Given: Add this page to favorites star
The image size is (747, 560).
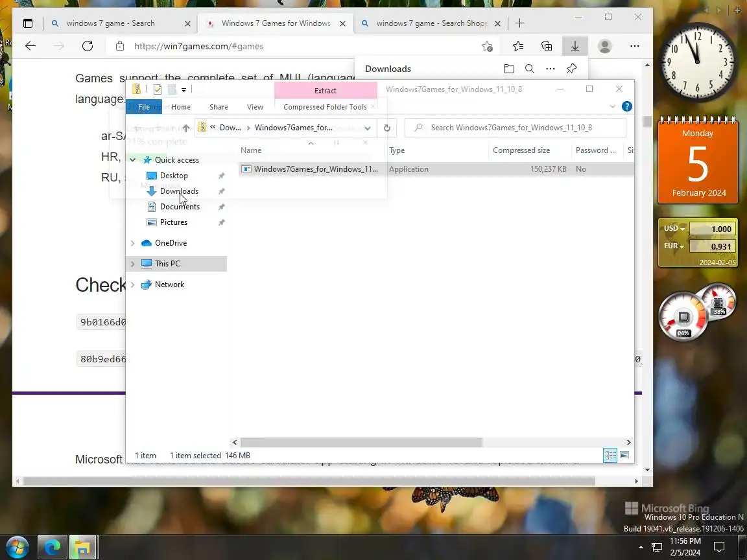Looking at the screenshot, I should [x=487, y=46].
